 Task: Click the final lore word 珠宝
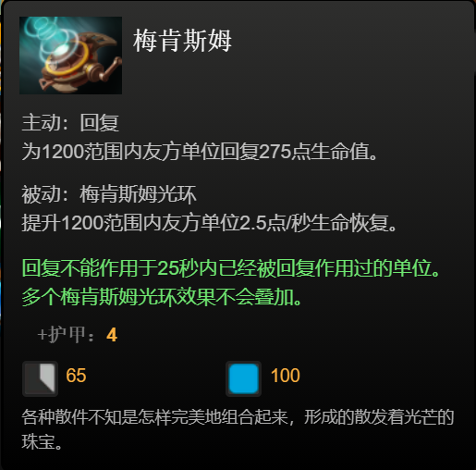tap(38, 441)
